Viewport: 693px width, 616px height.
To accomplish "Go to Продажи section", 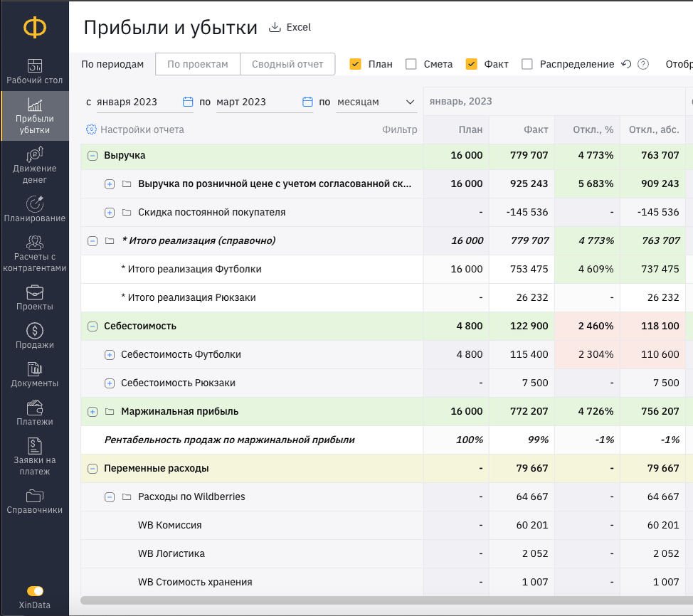I will [x=34, y=336].
